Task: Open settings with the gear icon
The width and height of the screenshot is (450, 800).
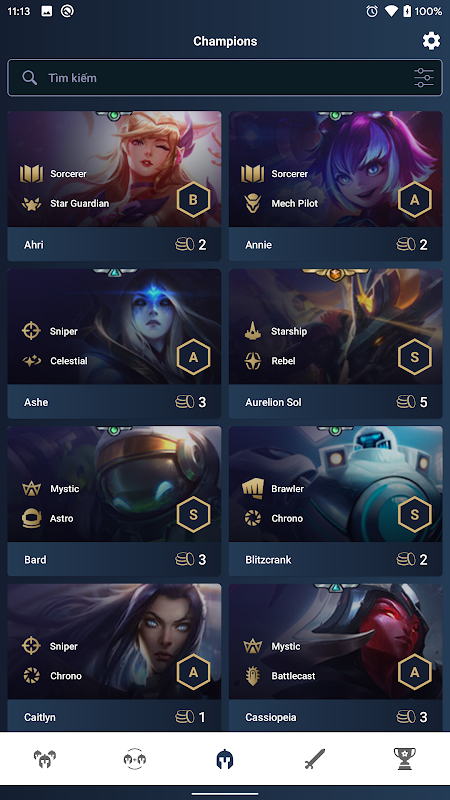Action: tap(431, 41)
